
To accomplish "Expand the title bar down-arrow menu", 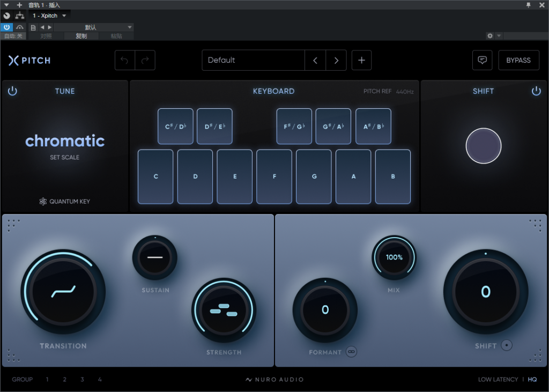I will (6, 5).
